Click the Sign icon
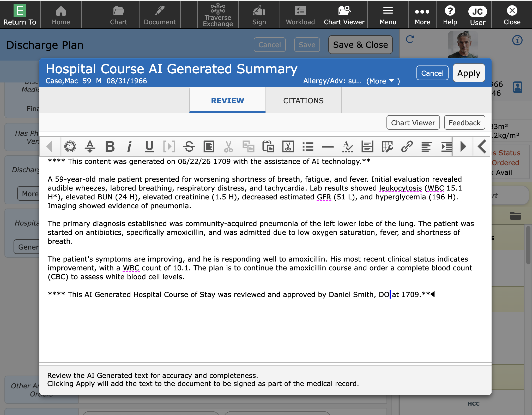532x415 pixels. (259, 15)
